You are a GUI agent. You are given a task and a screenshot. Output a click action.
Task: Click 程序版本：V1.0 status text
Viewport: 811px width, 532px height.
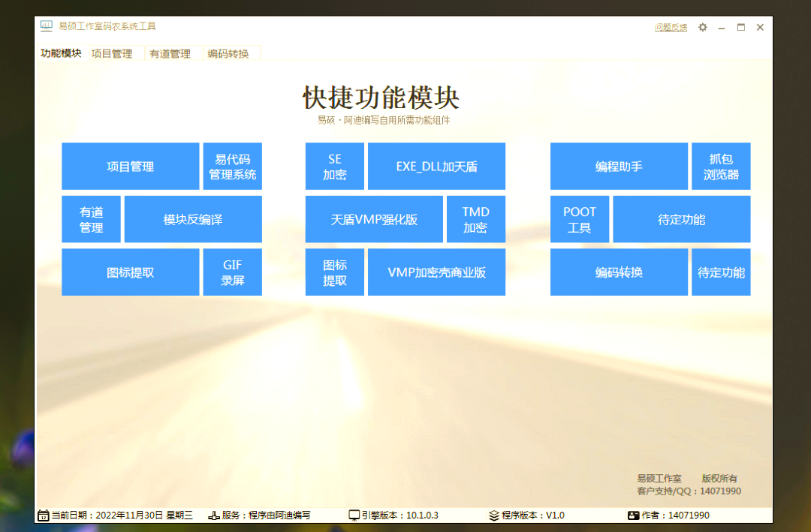[532, 515]
